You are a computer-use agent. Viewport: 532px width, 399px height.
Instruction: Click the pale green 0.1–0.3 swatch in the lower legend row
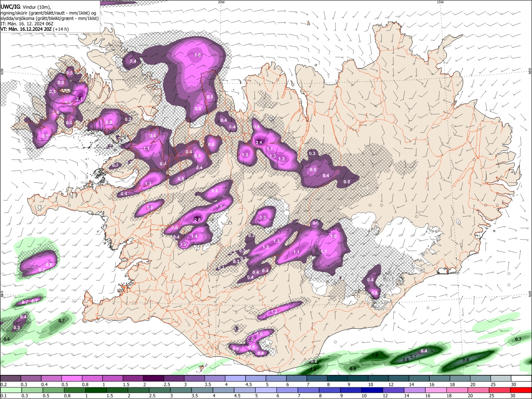click(10, 390)
